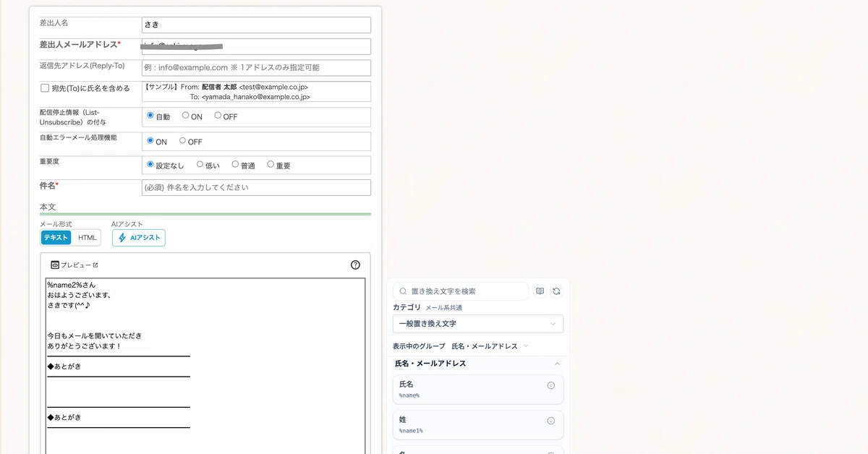Open the 一般置き換え文字 category dropdown
The width and height of the screenshot is (868, 454).
[478, 324]
